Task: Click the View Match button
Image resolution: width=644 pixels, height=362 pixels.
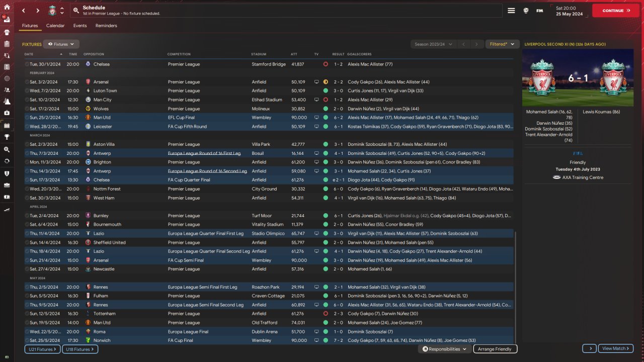Action: coord(616,348)
